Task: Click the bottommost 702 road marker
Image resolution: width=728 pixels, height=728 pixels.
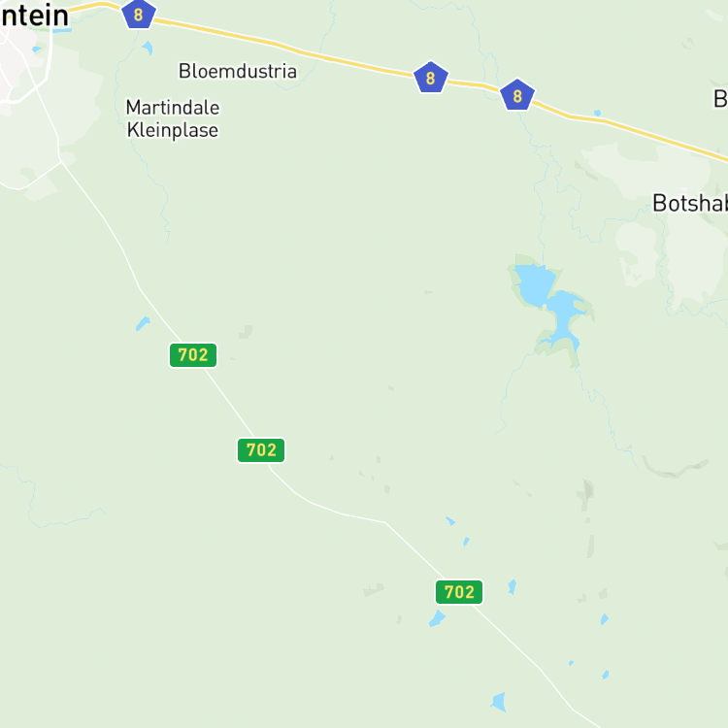Action: point(459,592)
